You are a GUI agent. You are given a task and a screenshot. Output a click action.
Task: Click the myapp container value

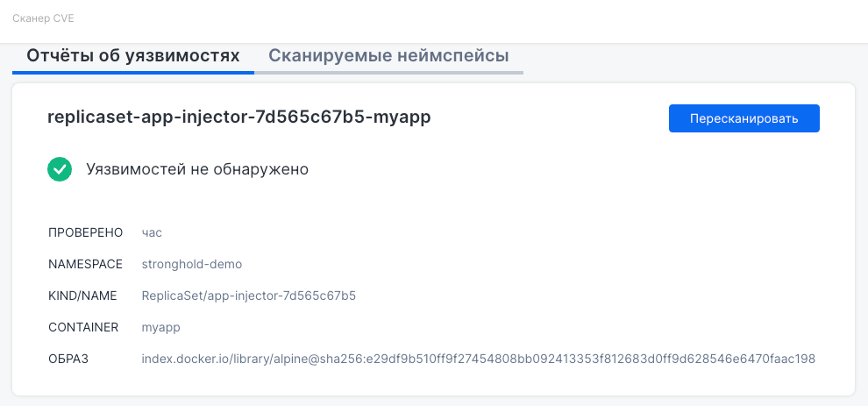[160, 327]
